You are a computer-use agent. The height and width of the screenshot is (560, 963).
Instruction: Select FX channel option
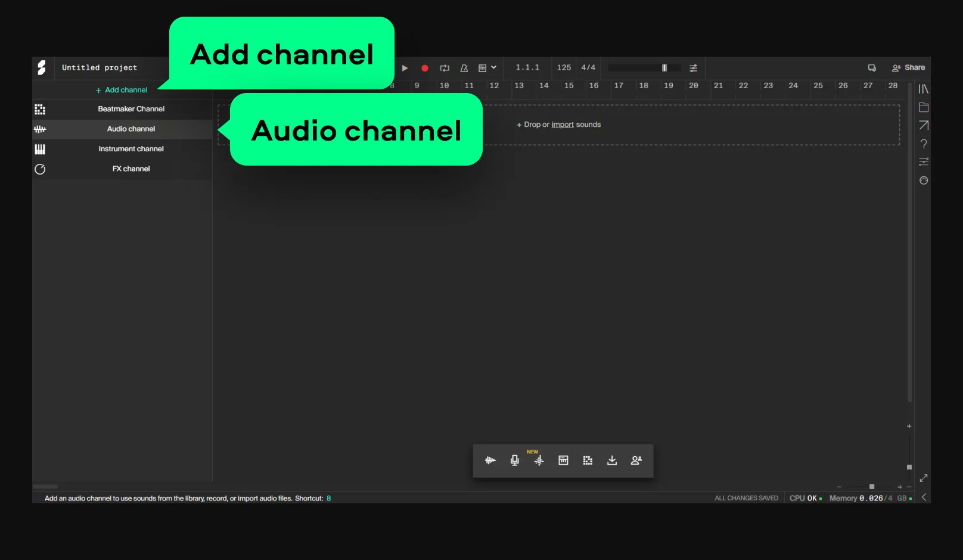tap(131, 169)
